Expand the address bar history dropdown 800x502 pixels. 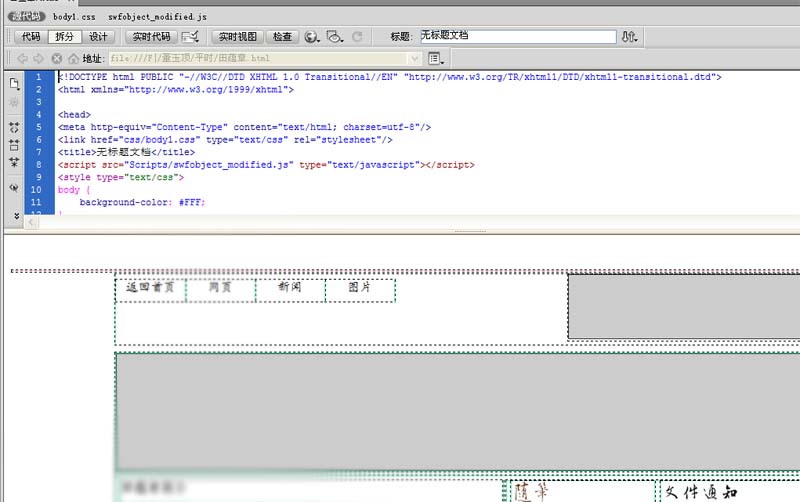415,59
